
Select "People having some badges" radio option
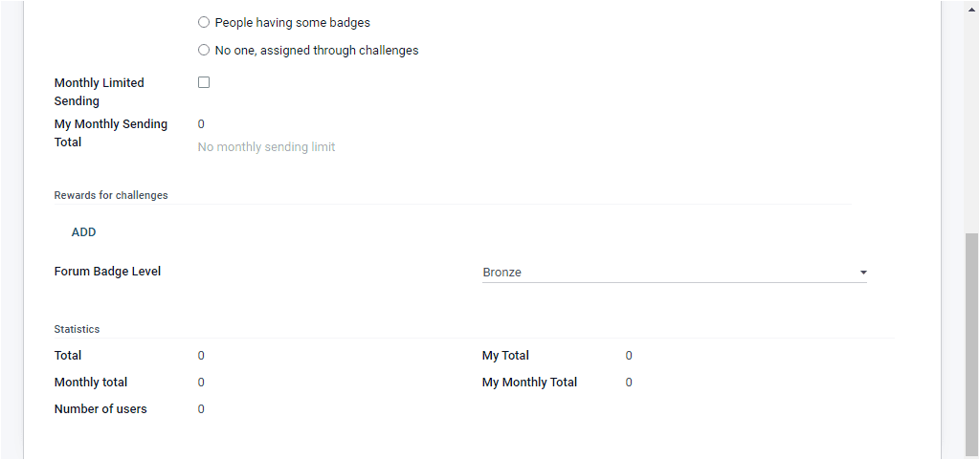click(204, 23)
